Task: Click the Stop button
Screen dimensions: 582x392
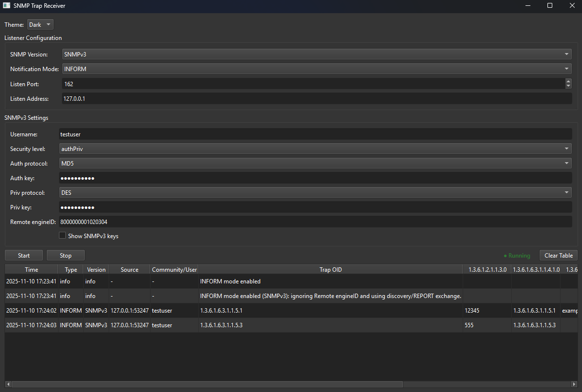Action: click(x=65, y=255)
